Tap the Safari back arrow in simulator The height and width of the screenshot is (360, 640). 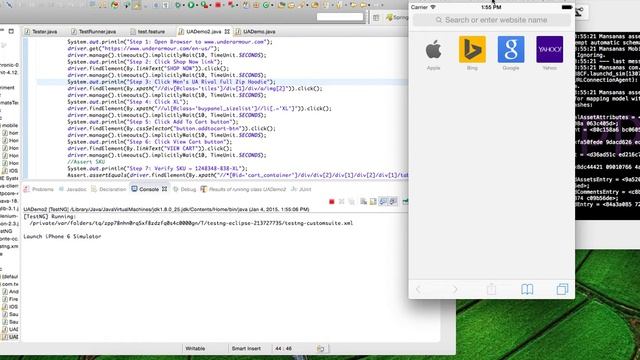[x=418, y=289]
